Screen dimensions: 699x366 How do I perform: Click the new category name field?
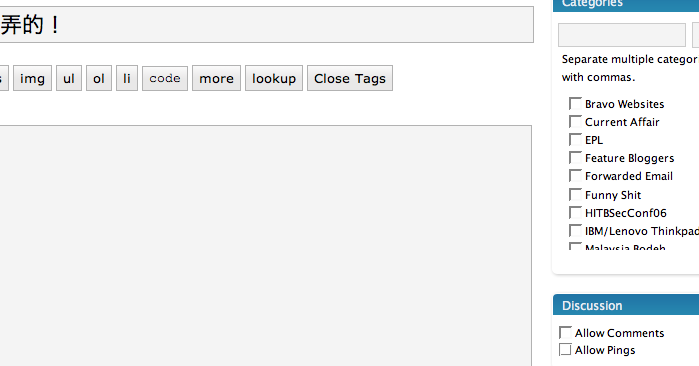622,35
